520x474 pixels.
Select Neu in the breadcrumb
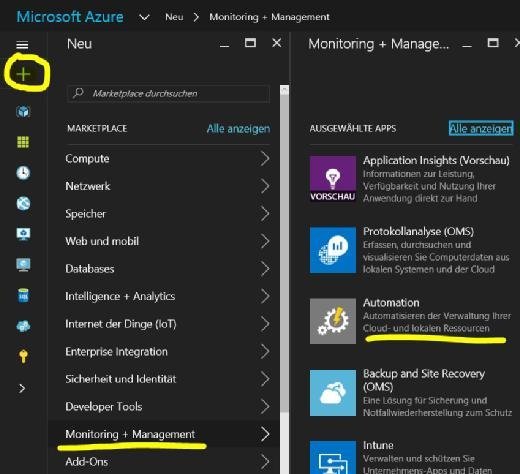click(174, 17)
